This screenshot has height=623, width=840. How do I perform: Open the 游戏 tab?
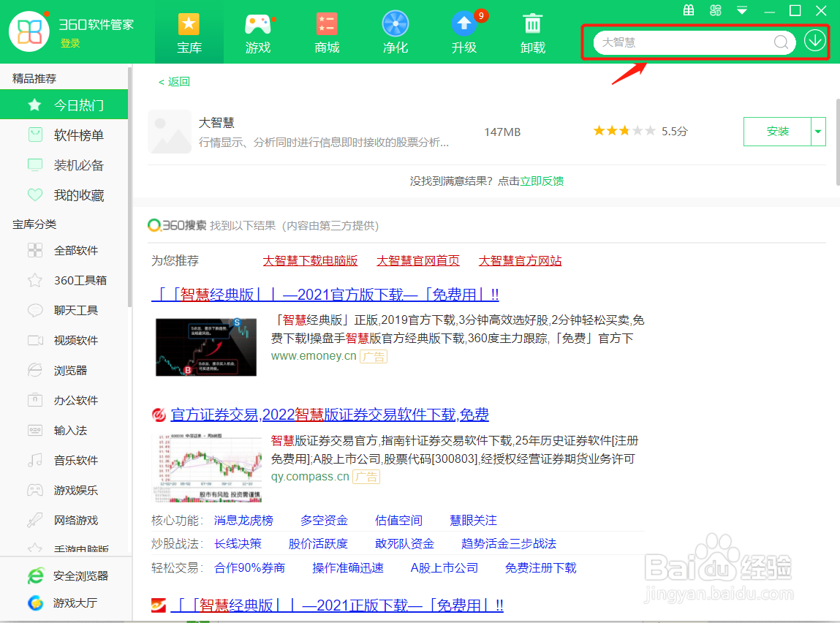[258, 33]
